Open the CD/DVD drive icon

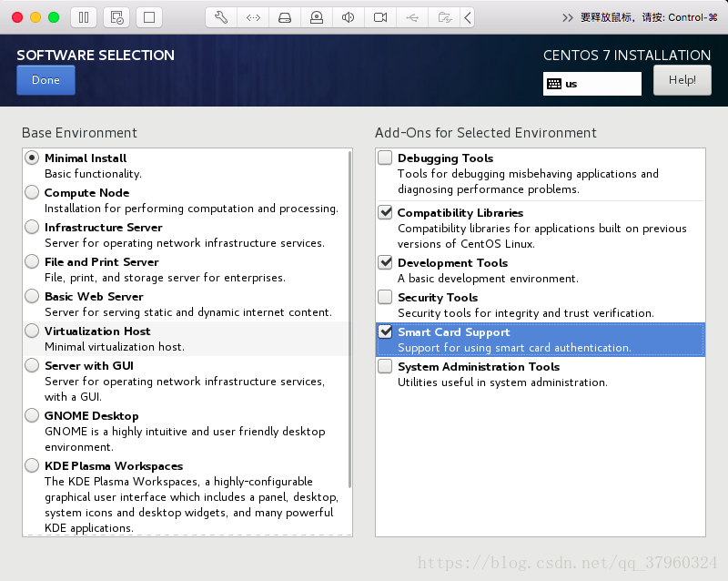pos(317,17)
